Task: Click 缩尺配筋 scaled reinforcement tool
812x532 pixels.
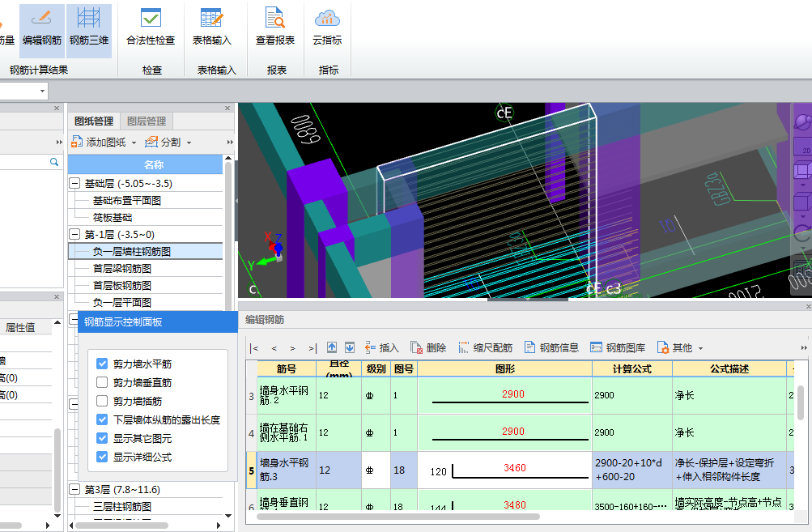Action: 485,347
